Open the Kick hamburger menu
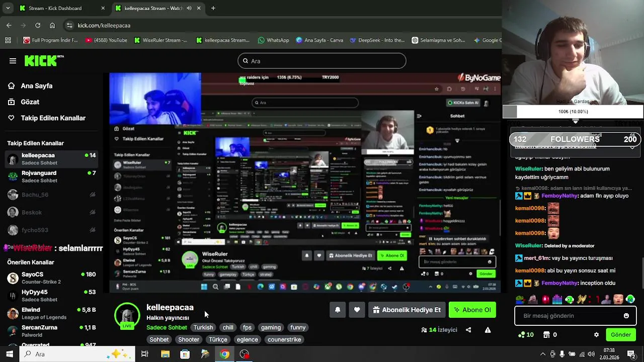Image resolution: width=644 pixels, height=362 pixels. pyautogui.click(x=13, y=61)
